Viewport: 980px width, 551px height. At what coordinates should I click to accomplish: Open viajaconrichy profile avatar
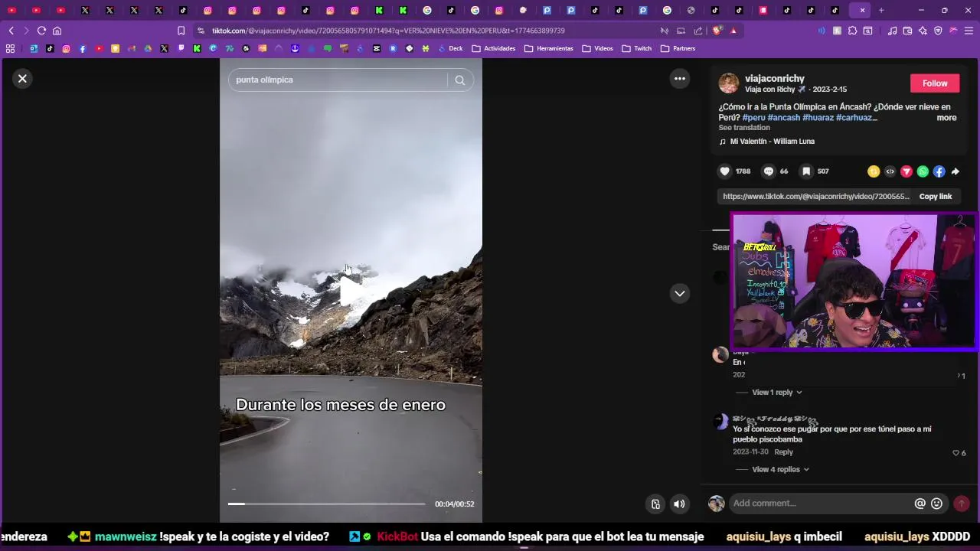tap(729, 83)
